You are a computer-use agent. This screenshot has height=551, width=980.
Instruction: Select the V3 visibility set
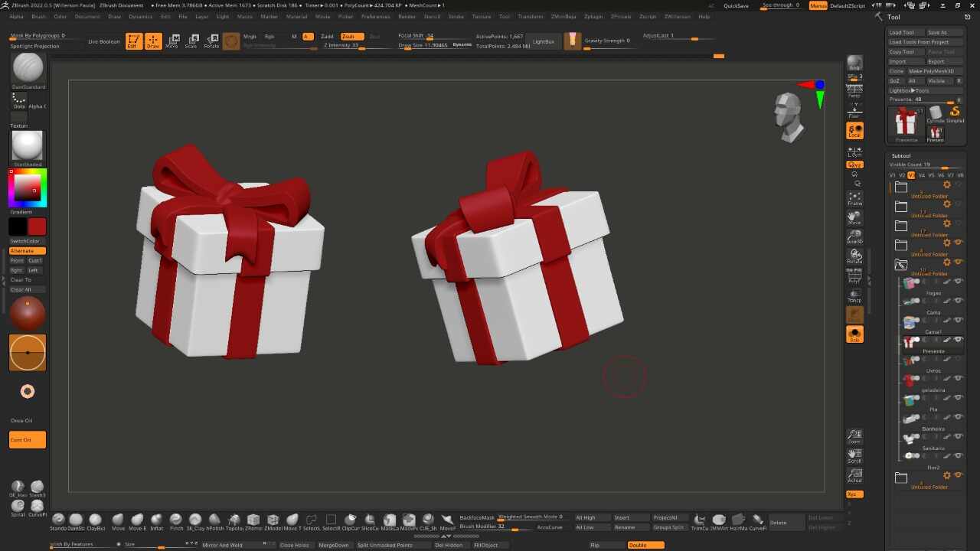911,175
